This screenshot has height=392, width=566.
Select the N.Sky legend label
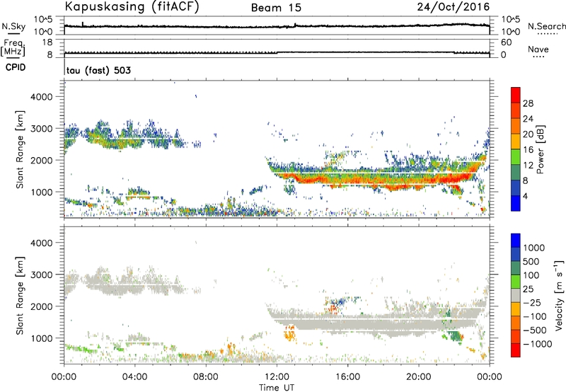point(13,26)
